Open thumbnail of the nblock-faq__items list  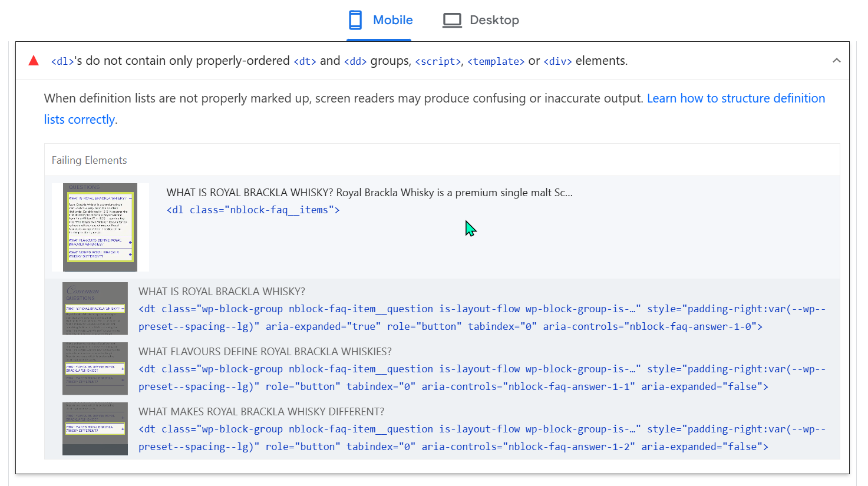(x=100, y=227)
